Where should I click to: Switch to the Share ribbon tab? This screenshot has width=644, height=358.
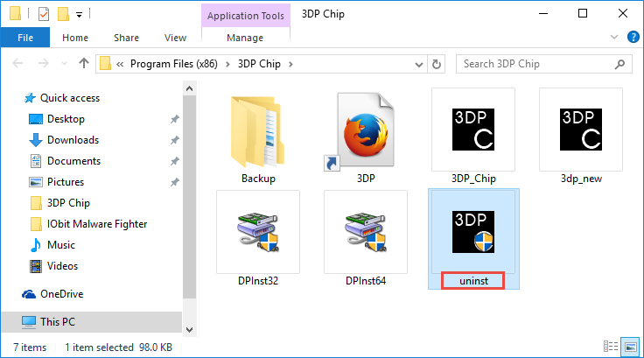coord(126,38)
